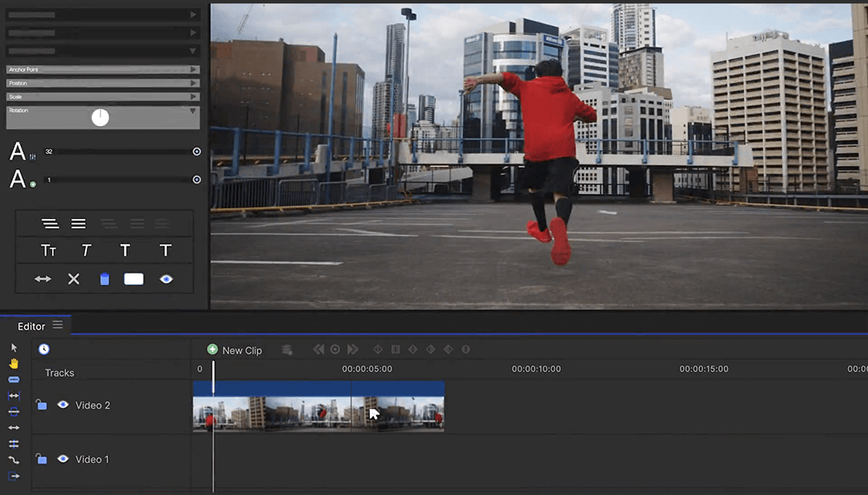Jump to next keyframe with forward arrows
Screen dimensions: 868x495
point(352,349)
